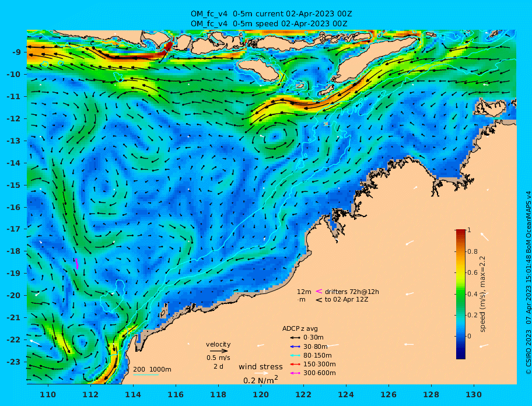Click the longitude axis label 120
This screenshot has width=532, height=406.
[261, 394]
